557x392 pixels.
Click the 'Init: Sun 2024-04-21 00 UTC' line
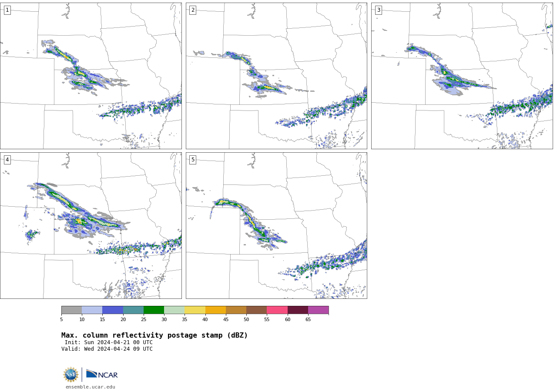pyautogui.click(x=109, y=342)
